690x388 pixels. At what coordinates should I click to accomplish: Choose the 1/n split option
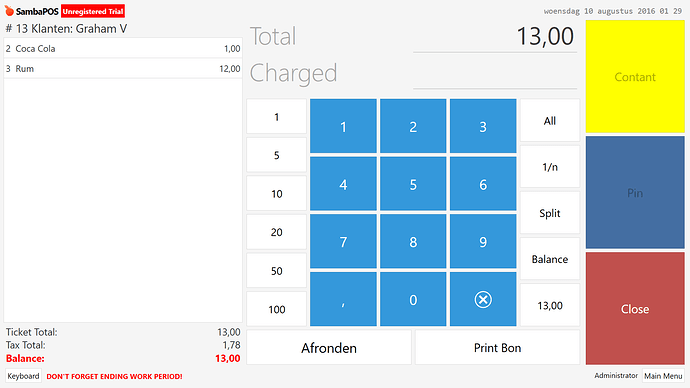(550, 167)
